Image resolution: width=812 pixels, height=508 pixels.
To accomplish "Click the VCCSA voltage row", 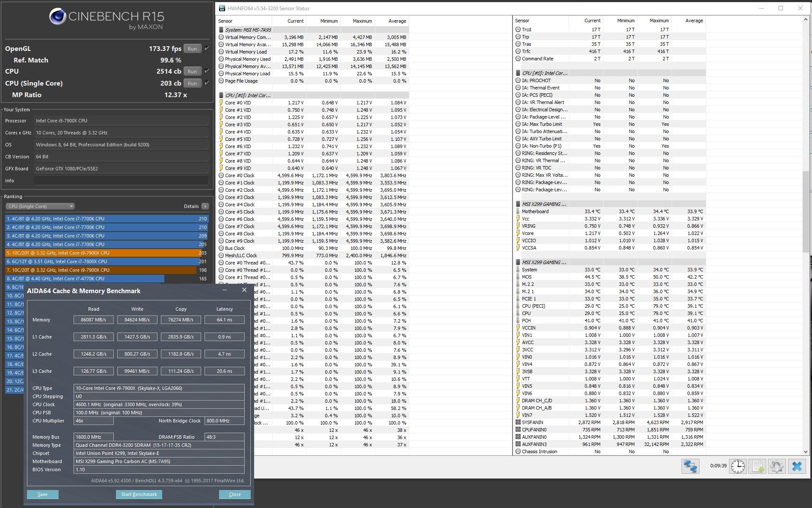I will coord(610,248).
